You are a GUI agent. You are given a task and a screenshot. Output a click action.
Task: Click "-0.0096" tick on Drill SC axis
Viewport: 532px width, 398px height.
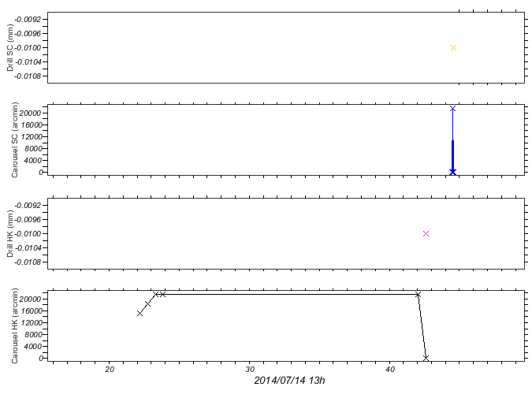(27, 33)
